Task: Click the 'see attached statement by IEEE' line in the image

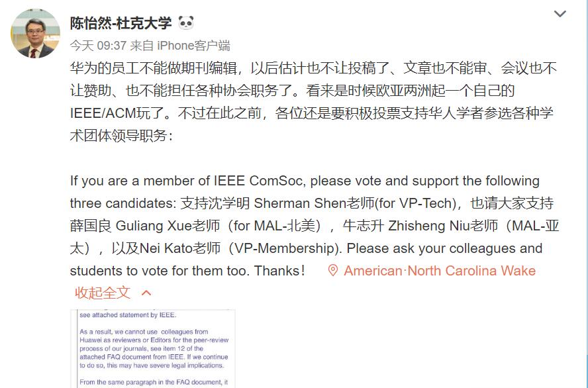Action: pyautogui.click(x=128, y=315)
